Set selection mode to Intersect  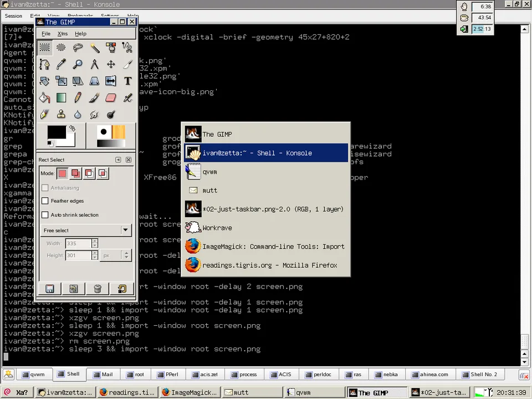103,173
